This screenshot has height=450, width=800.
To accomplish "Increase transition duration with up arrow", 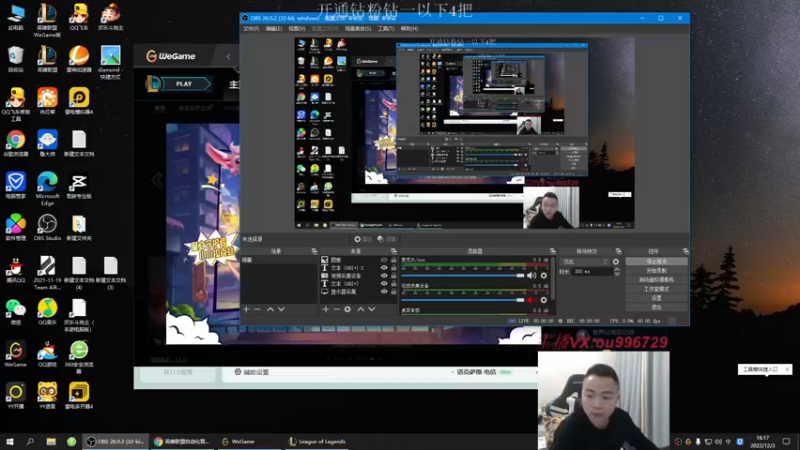I will tap(617, 269).
